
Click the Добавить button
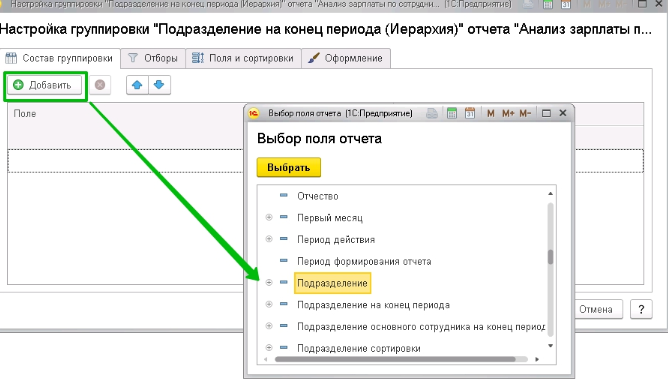[x=44, y=85]
